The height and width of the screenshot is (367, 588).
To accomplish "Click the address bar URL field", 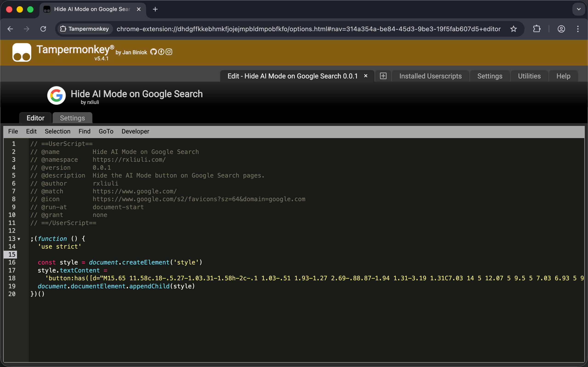I will 308,29.
